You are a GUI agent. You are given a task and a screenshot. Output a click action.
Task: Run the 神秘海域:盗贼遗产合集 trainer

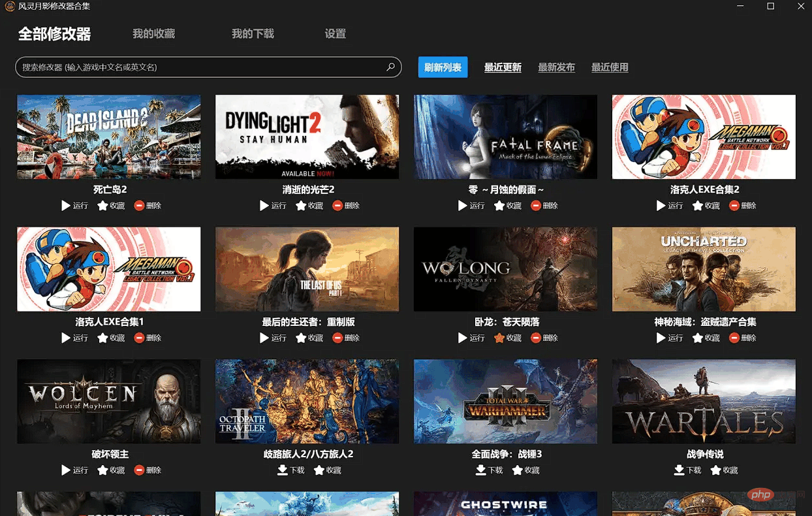pyautogui.click(x=669, y=338)
